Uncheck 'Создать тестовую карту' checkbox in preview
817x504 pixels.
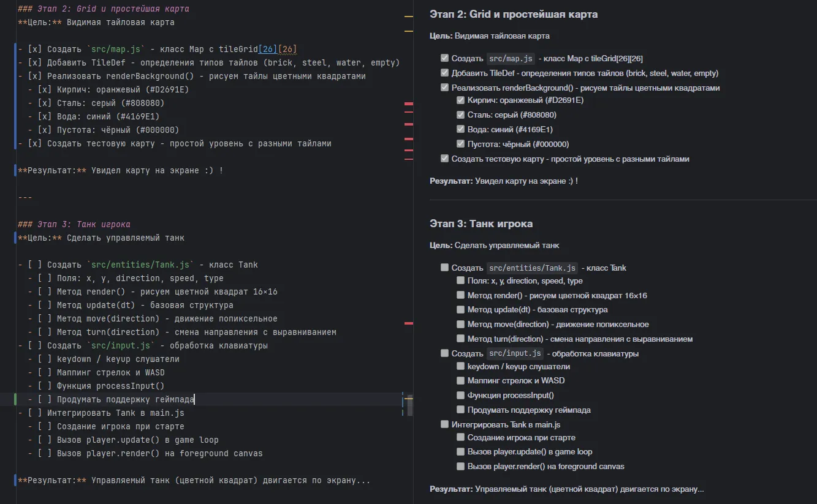[x=444, y=159]
